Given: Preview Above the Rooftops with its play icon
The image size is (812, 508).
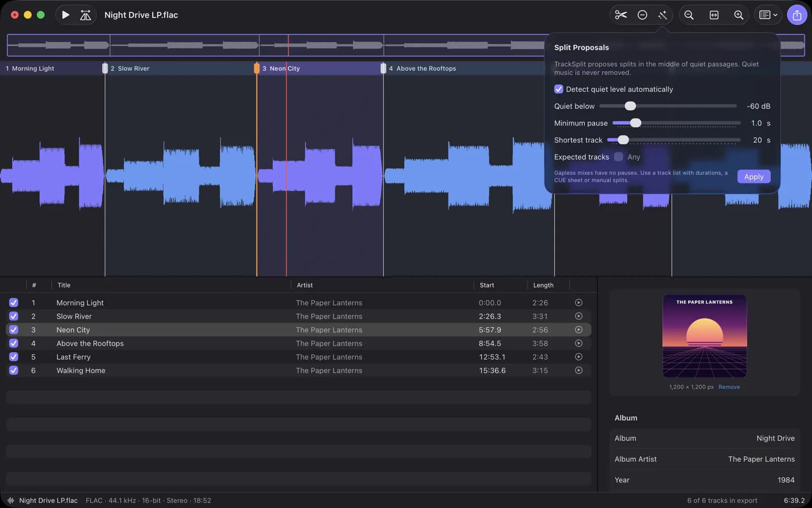Looking at the screenshot, I should [579, 343].
